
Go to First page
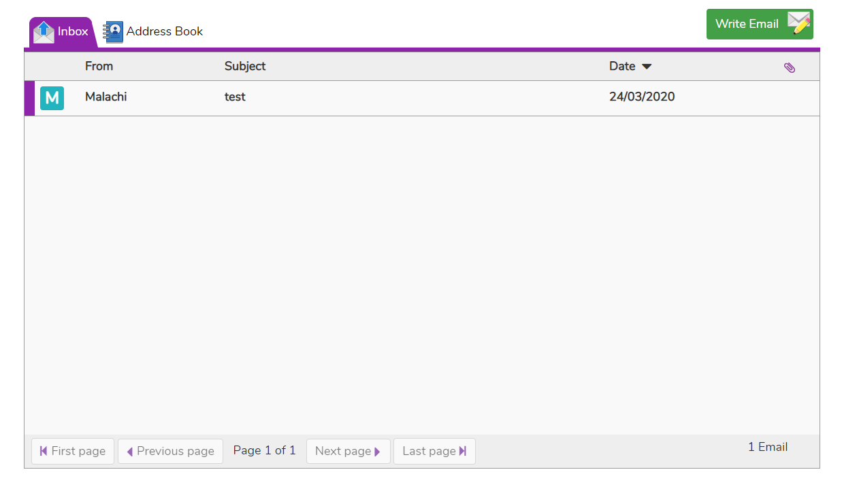pyautogui.click(x=73, y=451)
